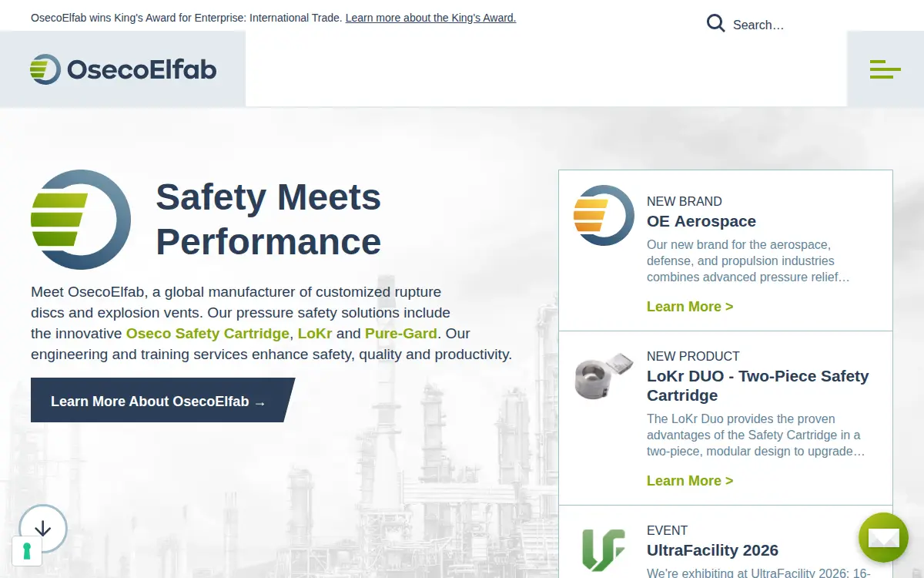Click the large green OsecoElfab hero emblem
Screen dimensions: 924x578
81,220
